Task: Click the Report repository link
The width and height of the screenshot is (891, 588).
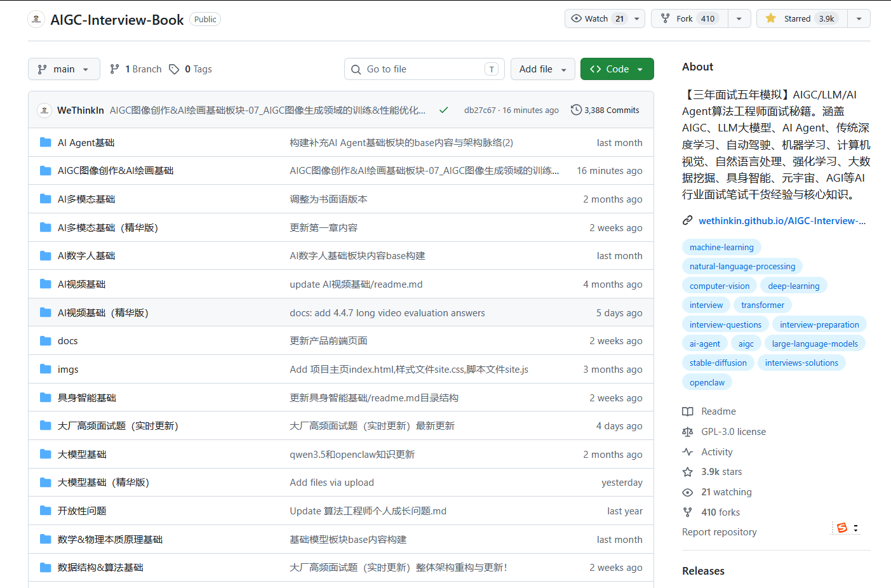Action: coord(719,532)
